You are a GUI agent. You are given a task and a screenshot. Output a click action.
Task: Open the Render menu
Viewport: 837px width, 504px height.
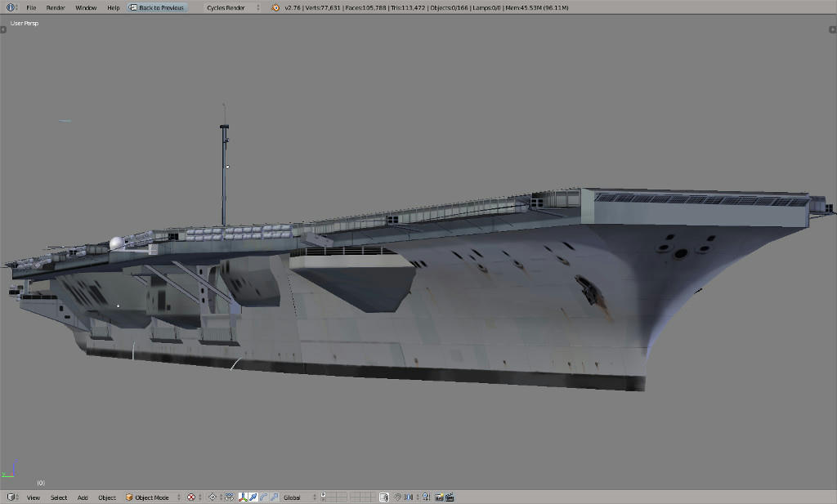pyautogui.click(x=54, y=7)
